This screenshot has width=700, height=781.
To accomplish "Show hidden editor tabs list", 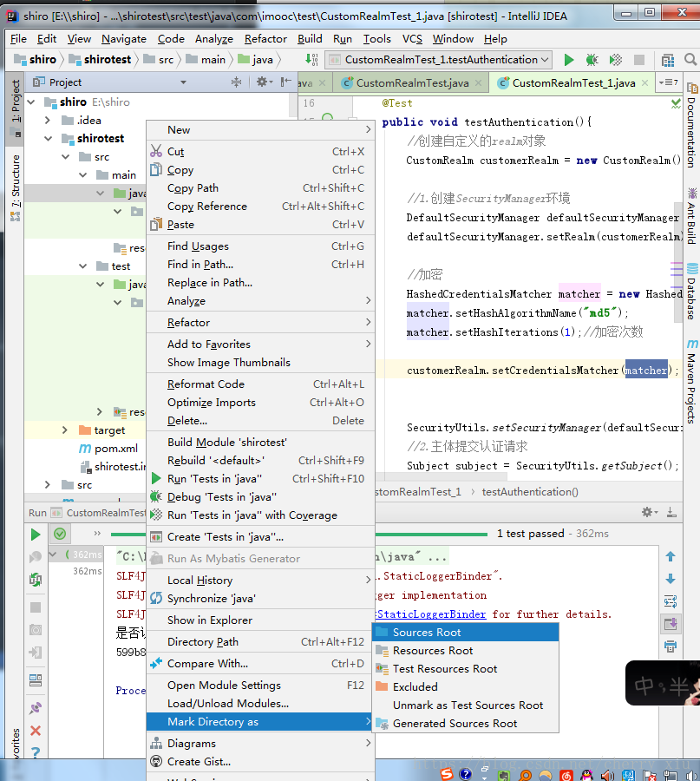I will (669, 82).
